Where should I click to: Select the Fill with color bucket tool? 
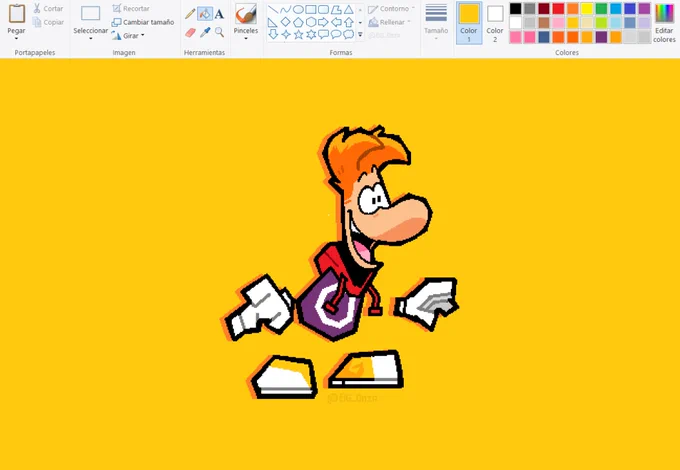[x=205, y=14]
